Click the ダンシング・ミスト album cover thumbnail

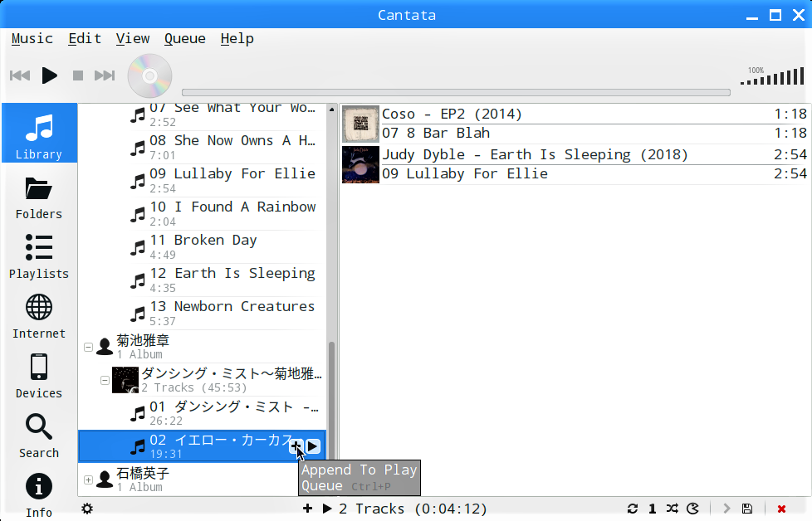pos(125,380)
